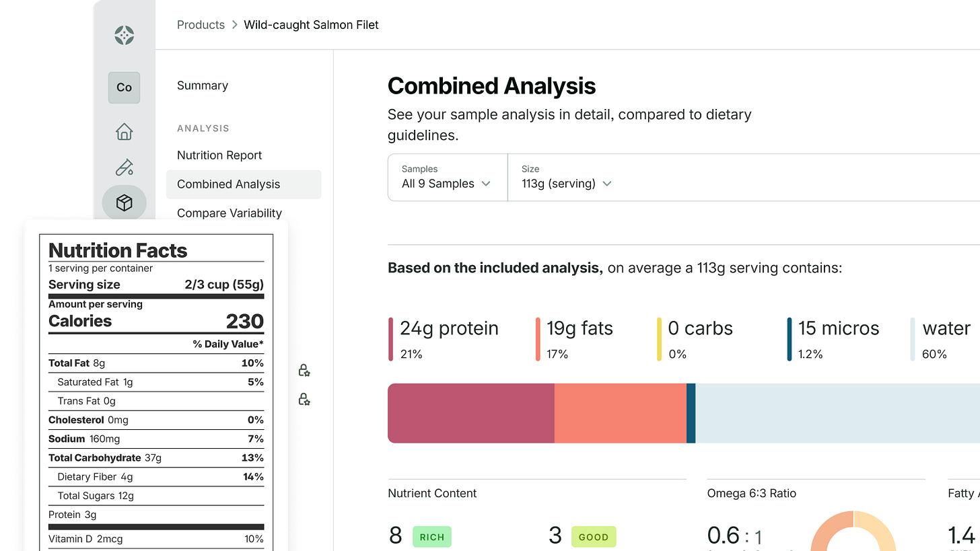The width and height of the screenshot is (980, 551).
Task: Click the lower lock-star premium icon
Action: pyautogui.click(x=304, y=399)
